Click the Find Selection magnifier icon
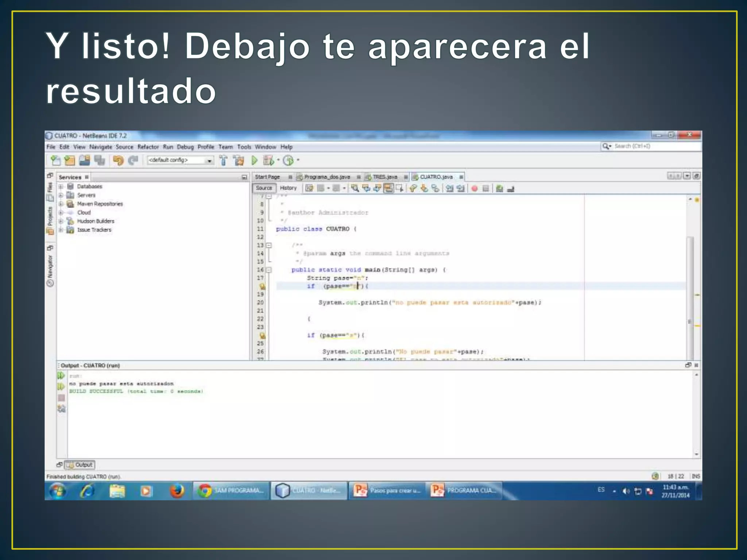Screen dimensions: 747x560 point(355,188)
